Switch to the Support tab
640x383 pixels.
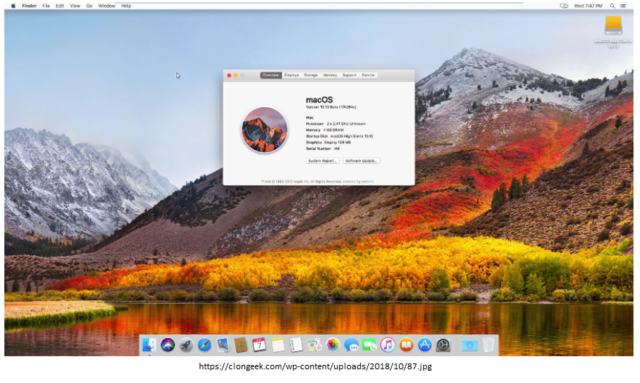pos(349,75)
